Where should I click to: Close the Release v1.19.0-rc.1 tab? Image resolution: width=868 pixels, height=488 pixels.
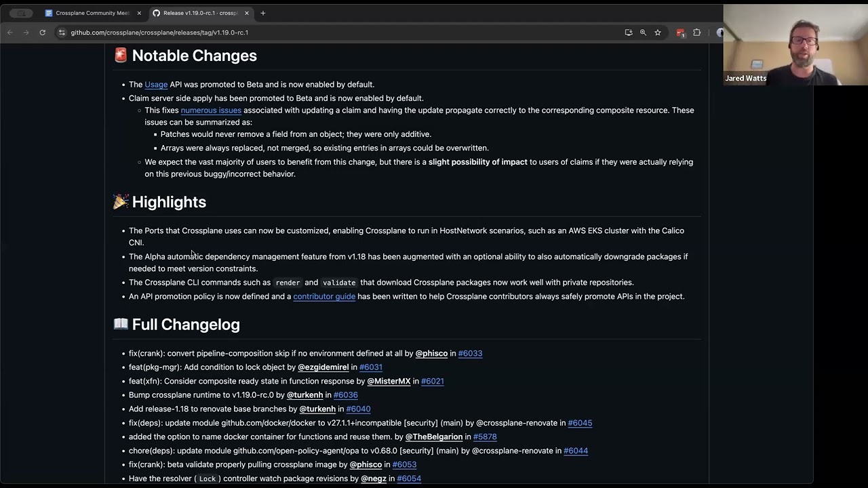coord(247,13)
